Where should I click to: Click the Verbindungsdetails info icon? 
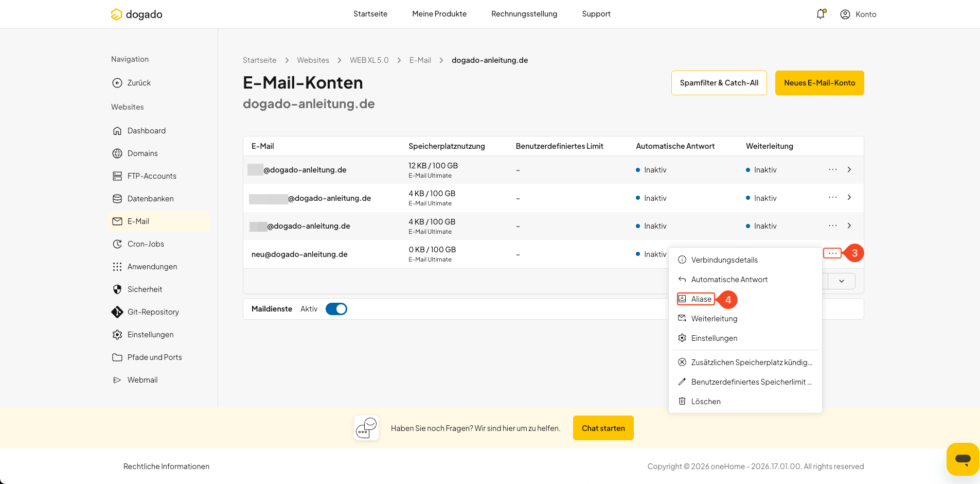pyautogui.click(x=682, y=260)
